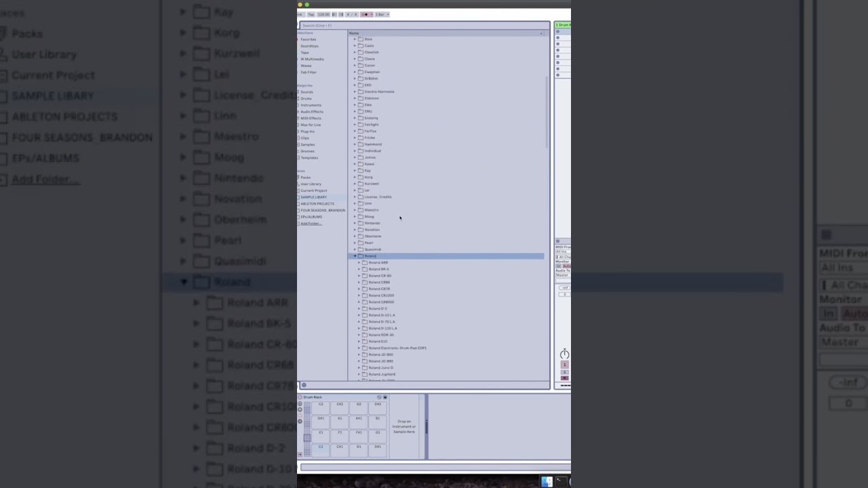Click the track volume knob in the mixer

pyautogui.click(x=564, y=354)
